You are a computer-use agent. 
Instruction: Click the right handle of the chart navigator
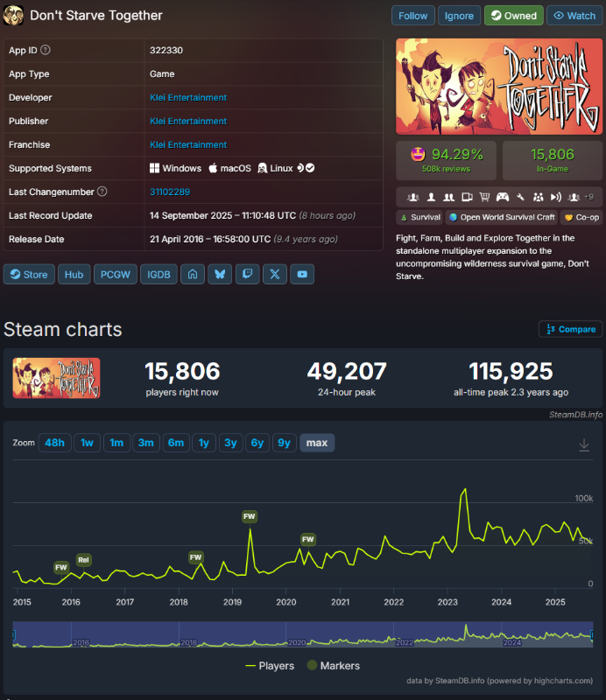[x=592, y=633]
